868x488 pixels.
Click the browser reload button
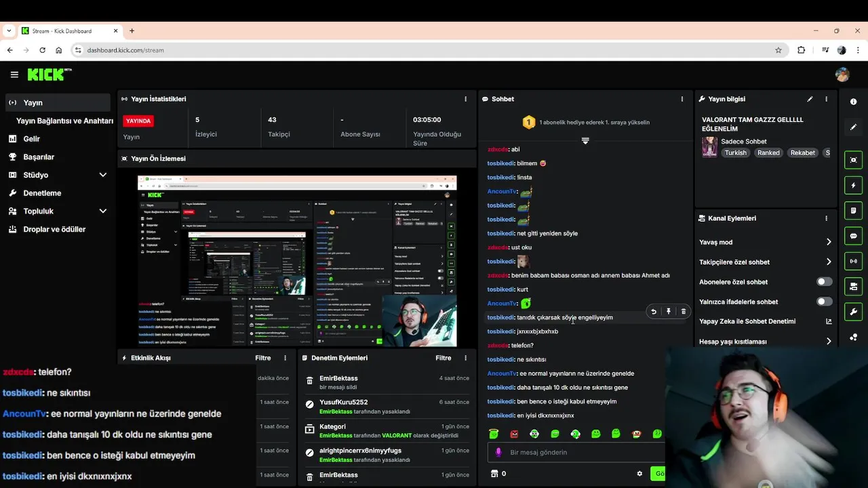pyautogui.click(x=42, y=50)
